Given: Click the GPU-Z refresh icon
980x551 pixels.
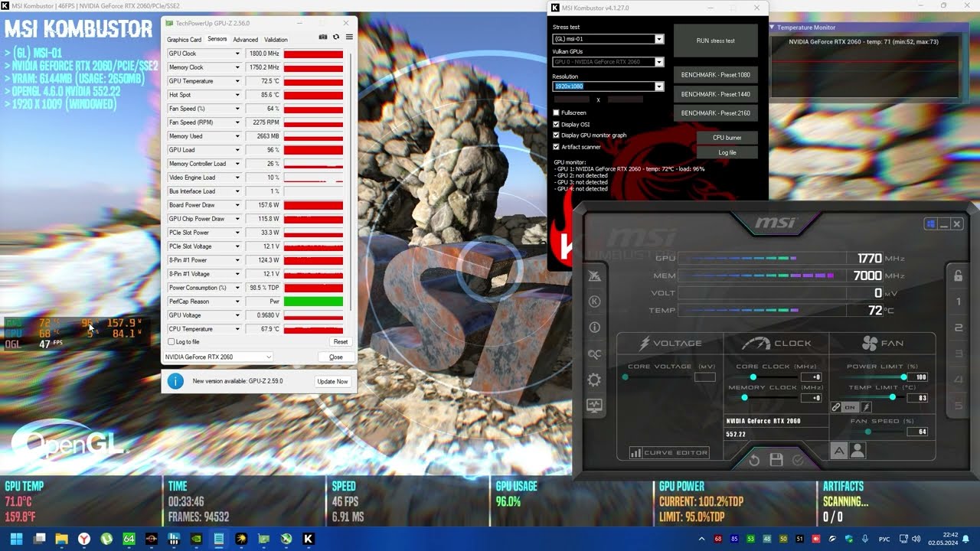Looking at the screenshot, I should click(x=336, y=37).
